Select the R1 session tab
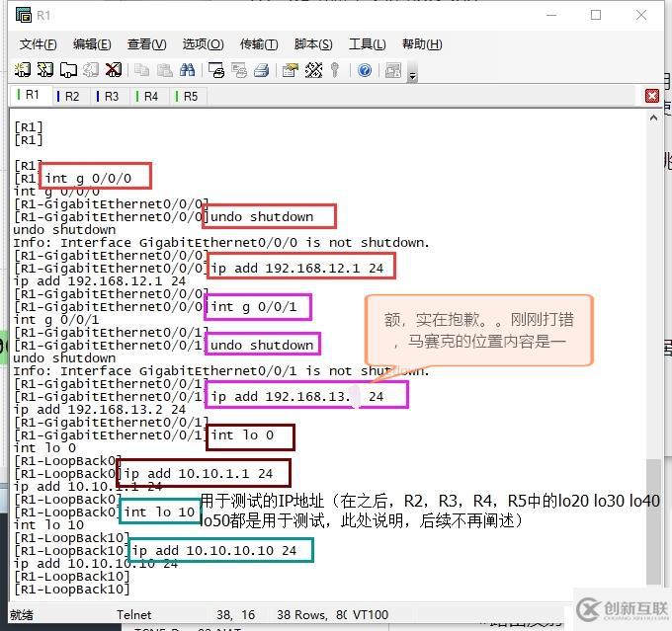The width and height of the screenshot is (672, 631). coord(31,95)
